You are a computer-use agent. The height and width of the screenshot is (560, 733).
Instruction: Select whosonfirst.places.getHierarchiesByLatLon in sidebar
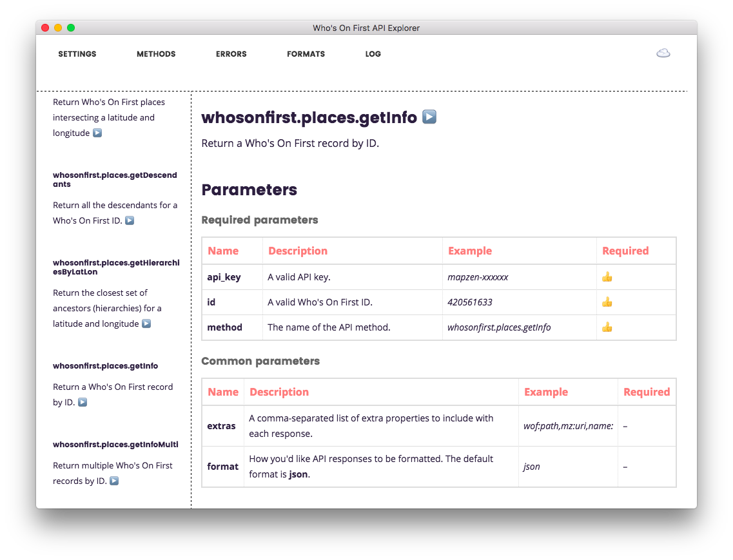(x=116, y=267)
